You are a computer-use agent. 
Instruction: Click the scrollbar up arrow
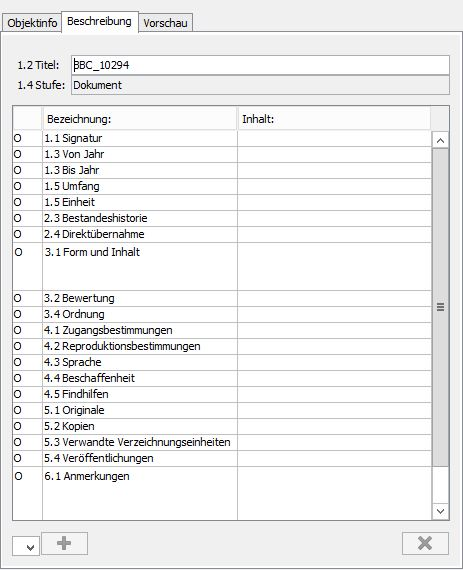(x=440, y=140)
